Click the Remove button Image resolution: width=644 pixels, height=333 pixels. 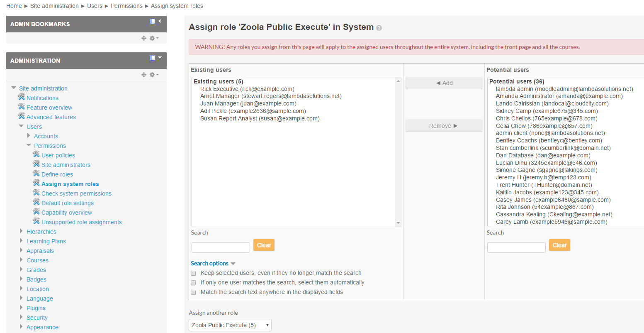tap(443, 126)
